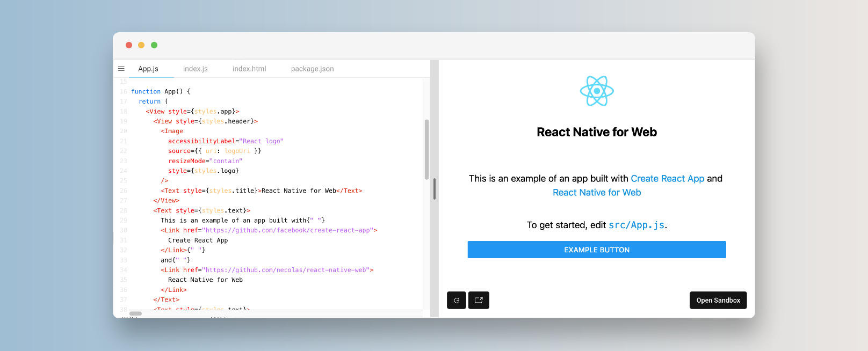Click the macOS red close window dot

129,45
